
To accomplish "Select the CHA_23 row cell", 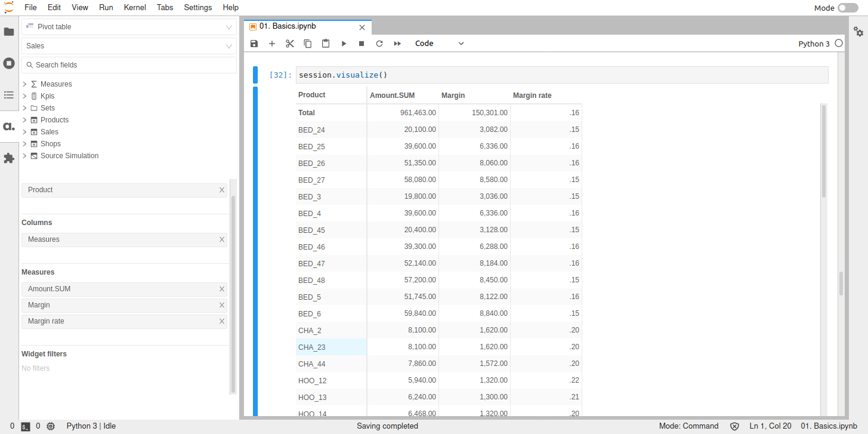I will pyautogui.click(x=331, y=347).
